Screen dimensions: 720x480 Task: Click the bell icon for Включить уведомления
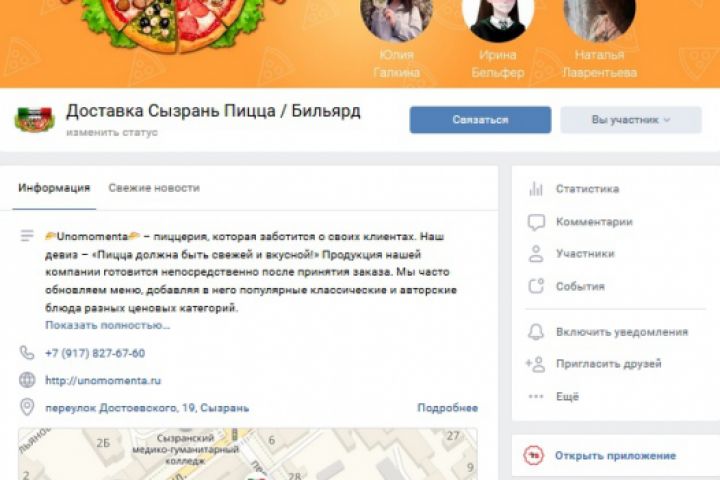[536, 332]
